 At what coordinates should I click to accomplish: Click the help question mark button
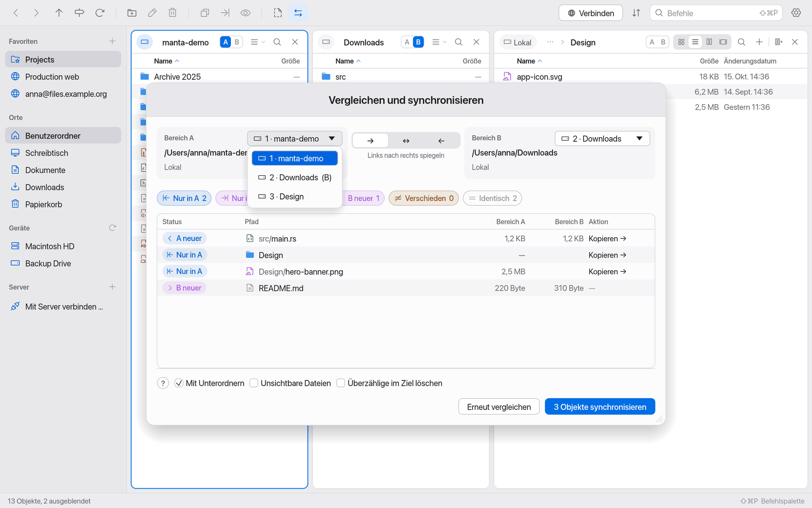point(163,383)
